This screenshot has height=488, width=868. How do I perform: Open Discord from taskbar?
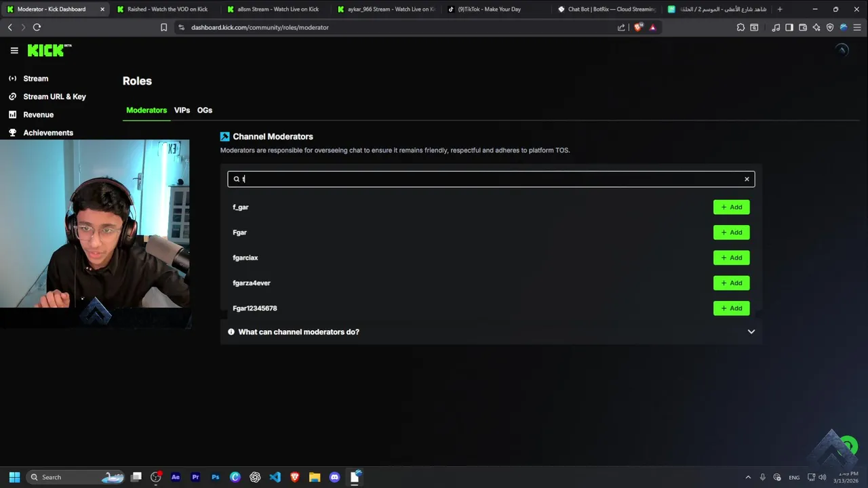pyautogui.click(x=334, y=477)
